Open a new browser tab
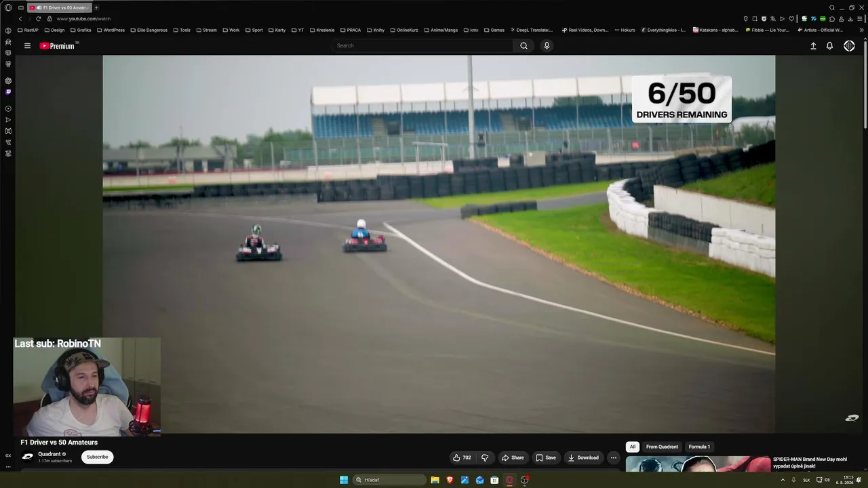The image size is (868, 488). click(96, 7)
